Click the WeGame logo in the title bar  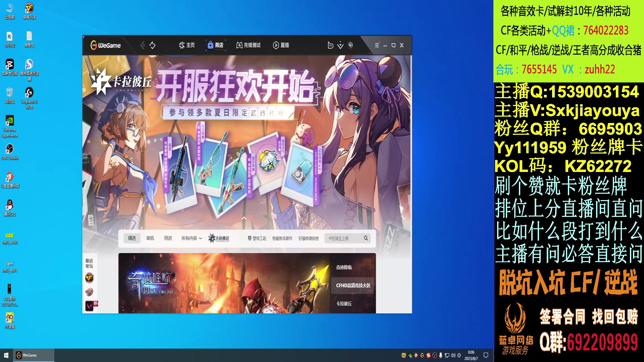(105, 45)
